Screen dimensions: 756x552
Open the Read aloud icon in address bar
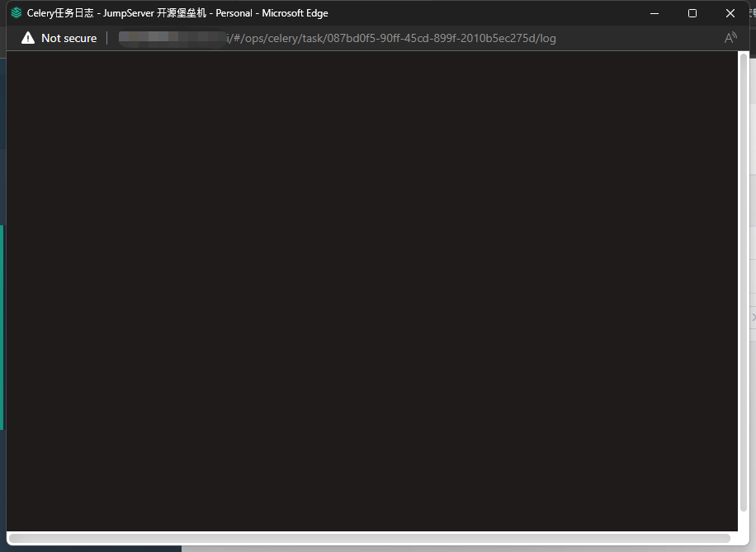click(x=730, y=38)
